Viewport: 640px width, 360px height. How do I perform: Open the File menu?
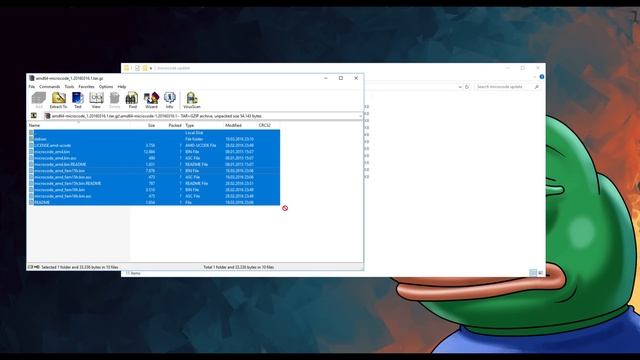click(32, 87)
